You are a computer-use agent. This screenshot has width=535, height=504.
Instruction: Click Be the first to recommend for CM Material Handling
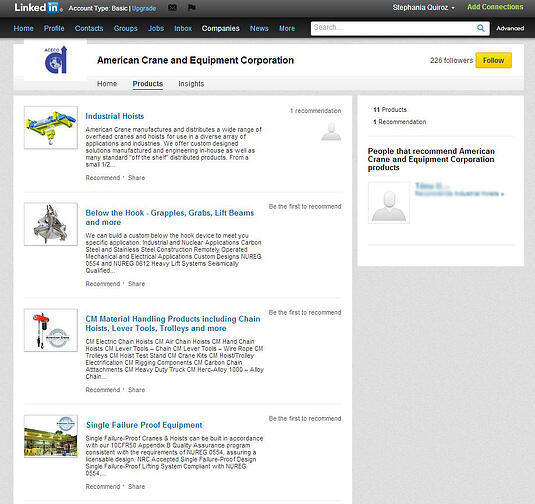305,313
